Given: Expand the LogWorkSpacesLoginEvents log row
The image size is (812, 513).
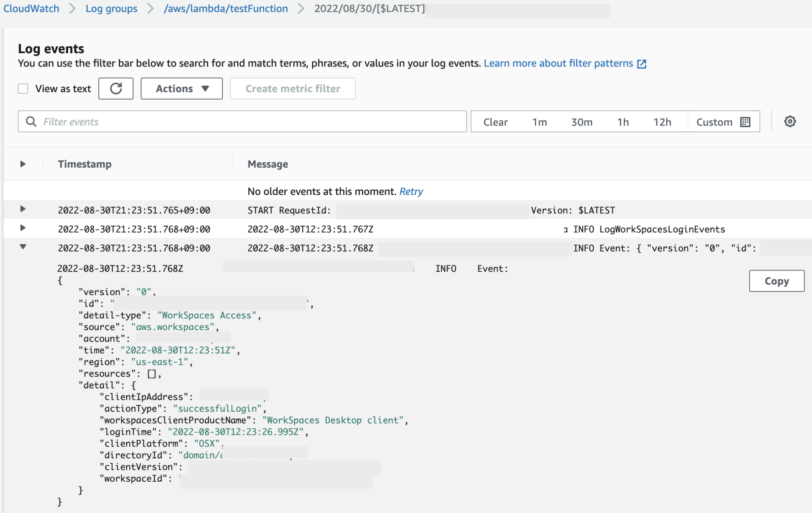Looking at the screenshot, I should tap(23, 229).
